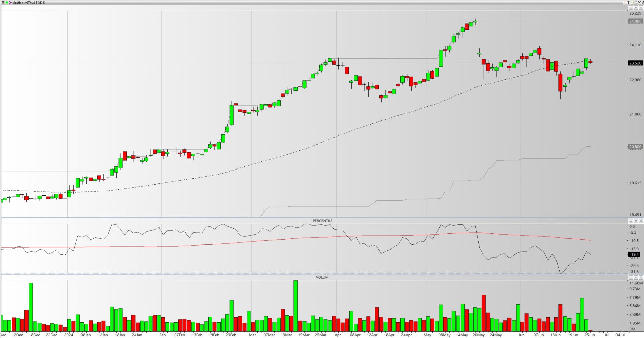Close the PERCENTILE indicator panel
This screenshot has height=338, width=644.
coord(641,221)
